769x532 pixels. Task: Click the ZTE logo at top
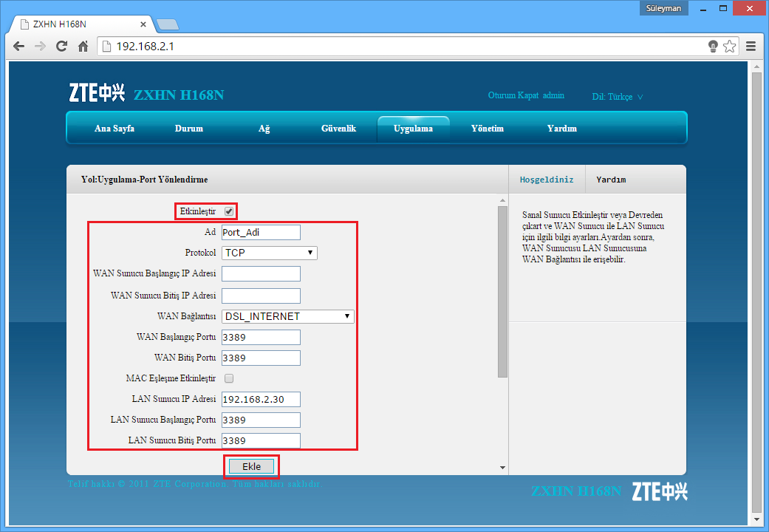click(x=97, y=92)
